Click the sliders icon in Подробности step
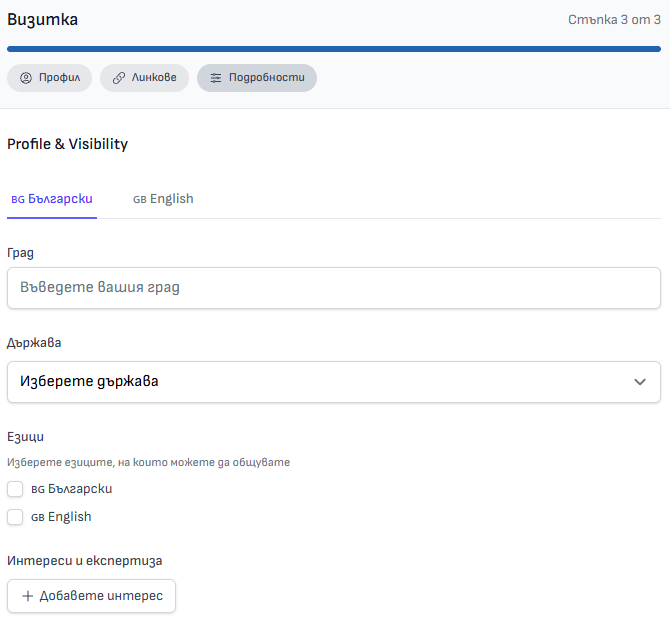 pos(216,78)
